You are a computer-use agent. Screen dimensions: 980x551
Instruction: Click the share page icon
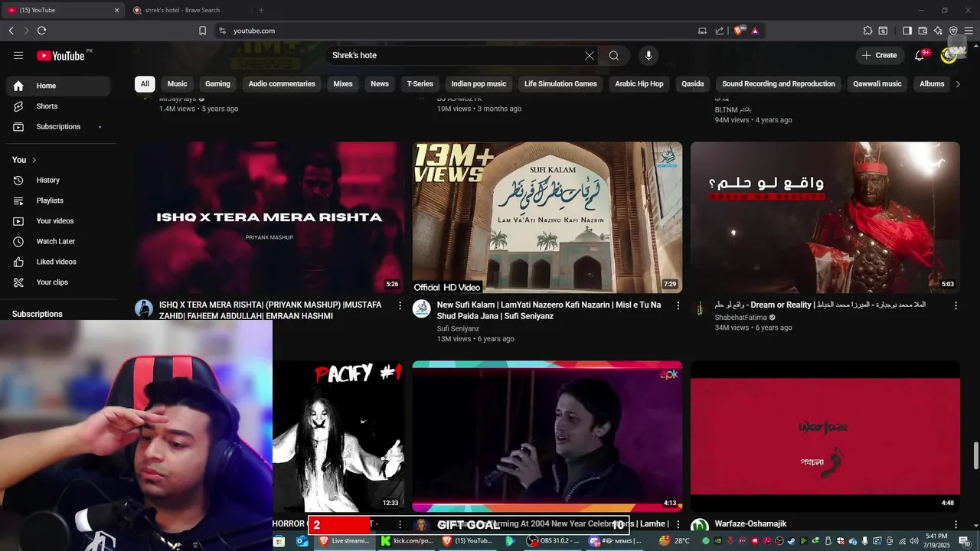(x=720, y=31)
